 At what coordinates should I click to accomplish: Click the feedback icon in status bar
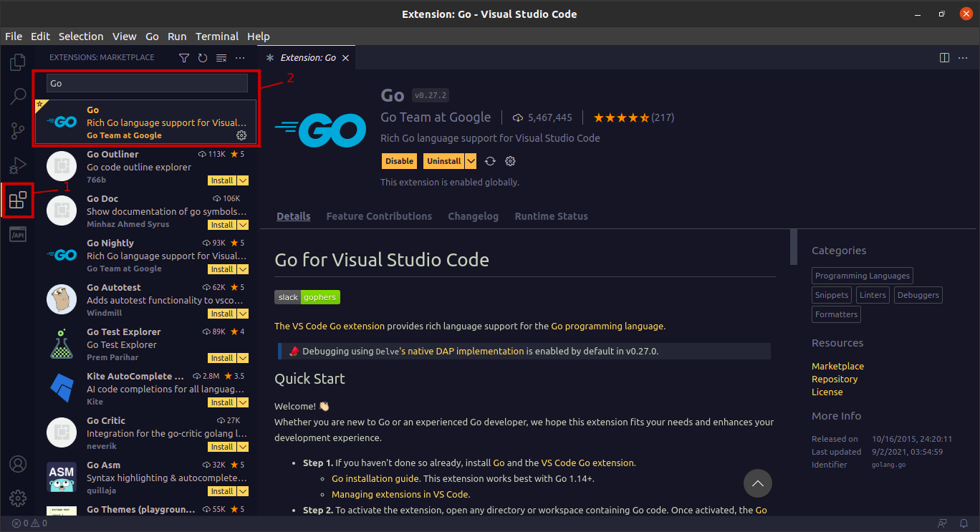point(943,523)
